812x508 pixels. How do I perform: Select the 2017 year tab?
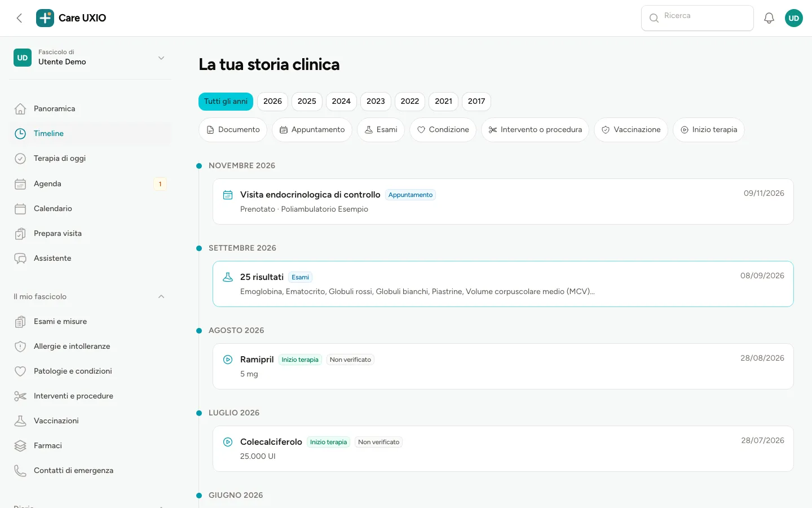[476, 102]
